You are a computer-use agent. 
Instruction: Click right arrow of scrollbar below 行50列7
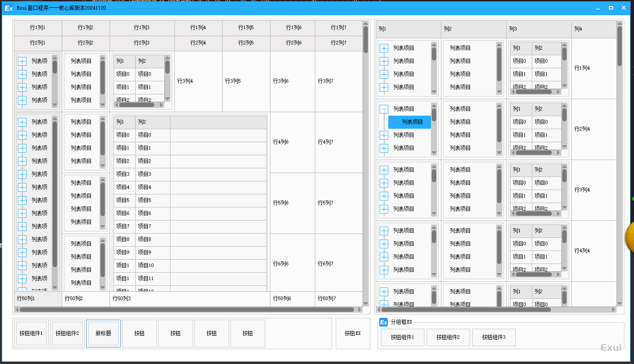pyautogui.click(x=360, y=310)
